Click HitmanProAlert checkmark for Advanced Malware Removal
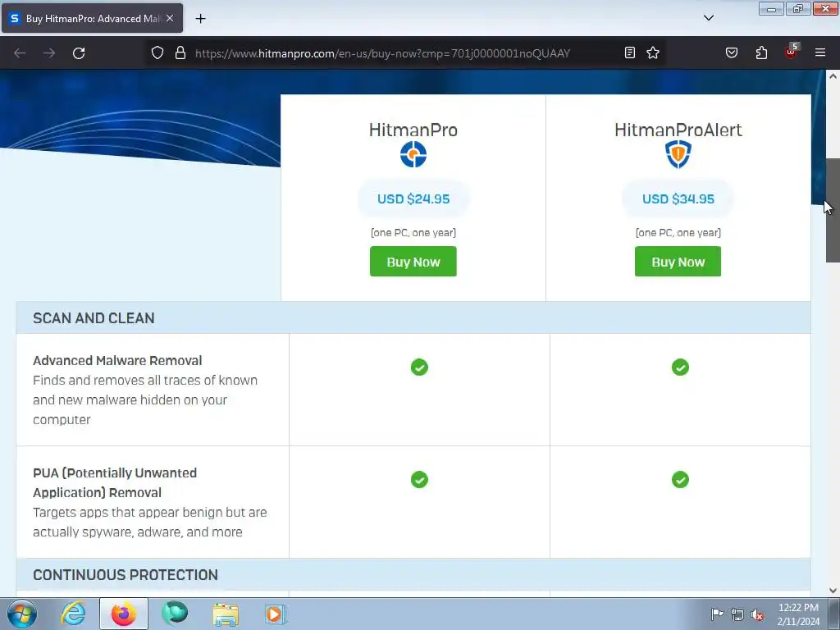 680,367
